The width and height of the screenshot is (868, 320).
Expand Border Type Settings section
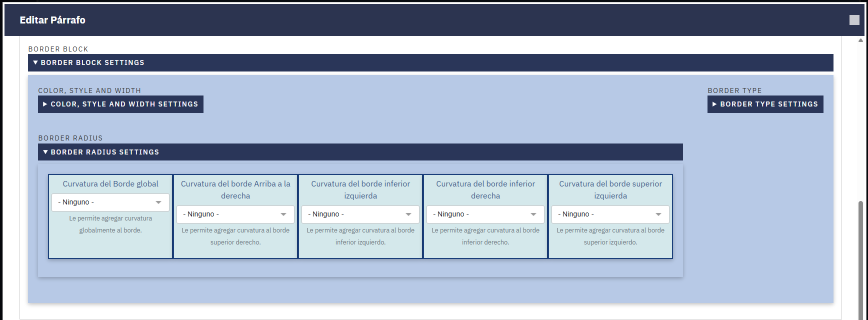pos(765,104)
